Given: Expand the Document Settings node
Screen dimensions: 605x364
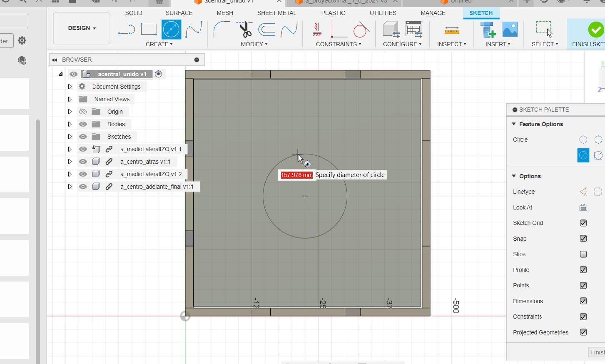Looking at the screenshot, I should [70, 87].
